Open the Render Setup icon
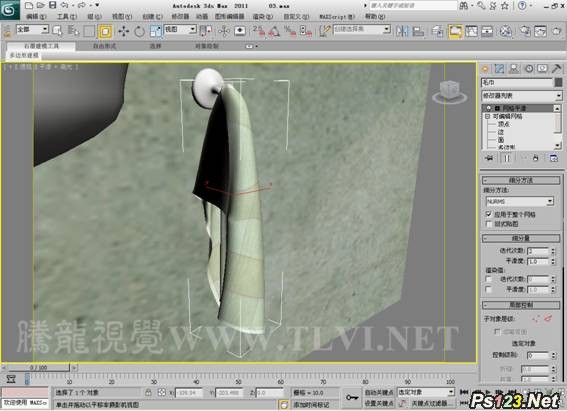This screenshot has height=411, width=567. (x=524, y=31)
